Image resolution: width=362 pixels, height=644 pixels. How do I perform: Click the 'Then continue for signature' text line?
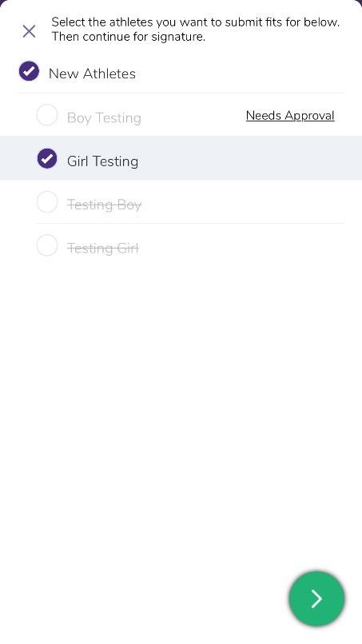pos(128,37)
